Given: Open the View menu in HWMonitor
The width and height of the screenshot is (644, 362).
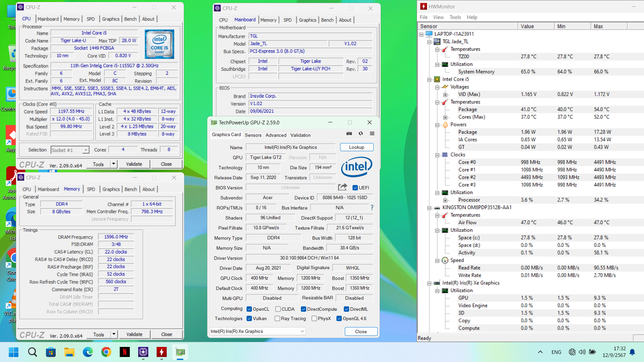Looking at the screenshot, I should [438, 17].
